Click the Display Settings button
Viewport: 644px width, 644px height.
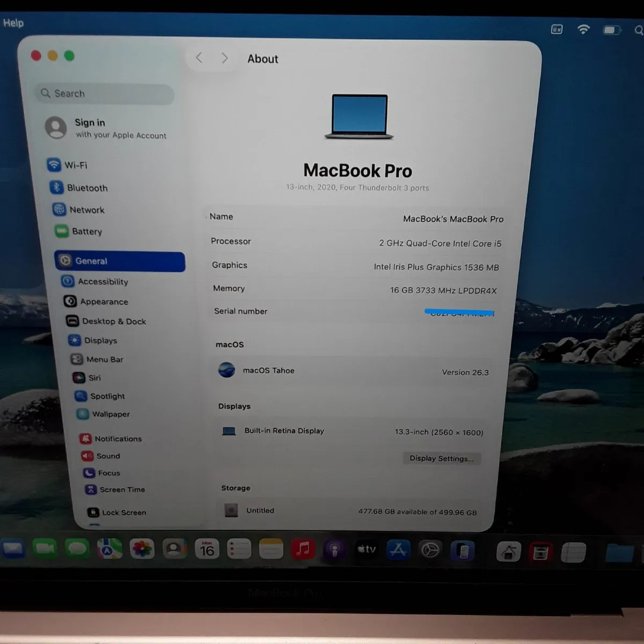click(x=442, y=458)
